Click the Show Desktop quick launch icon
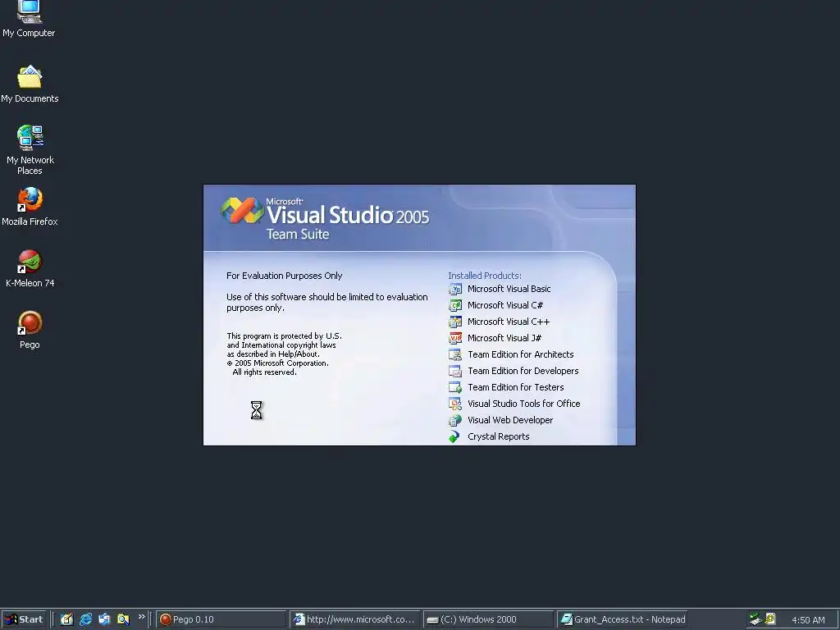The width and height of the screenshot is (840, 630). (x=66, y=619)
